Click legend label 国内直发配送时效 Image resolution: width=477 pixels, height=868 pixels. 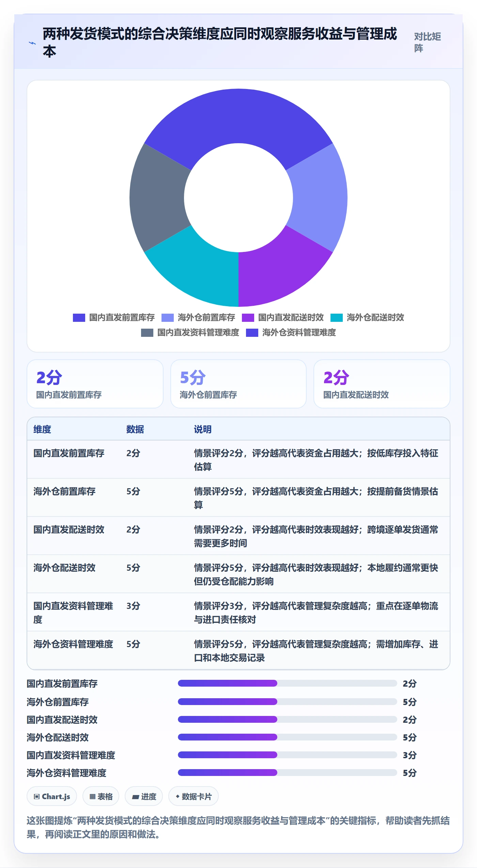pyautogui.click(x=291, y=317)
